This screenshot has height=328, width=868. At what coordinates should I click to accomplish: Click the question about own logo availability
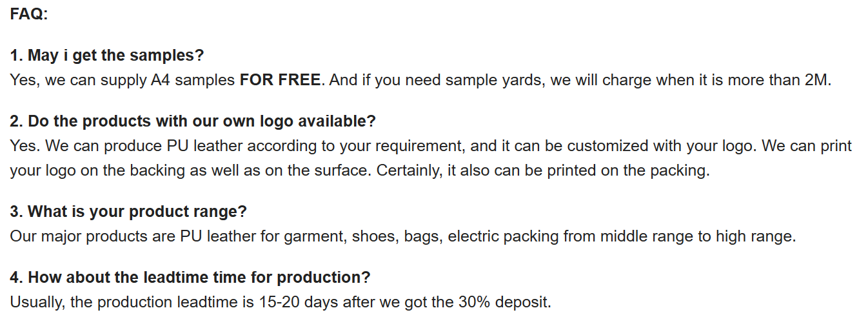[x=193, y=121]
